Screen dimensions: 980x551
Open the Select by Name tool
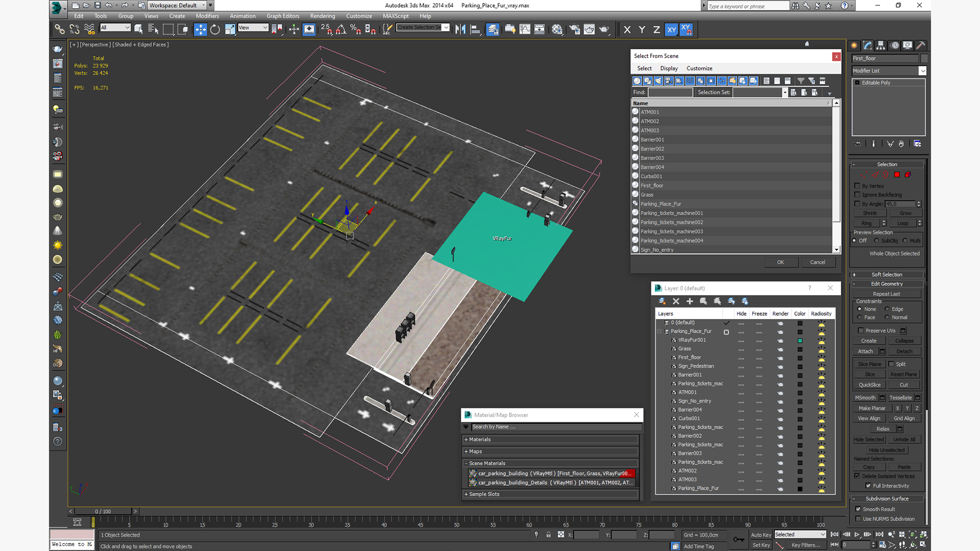pyautogui.click(x=153, y=30)
